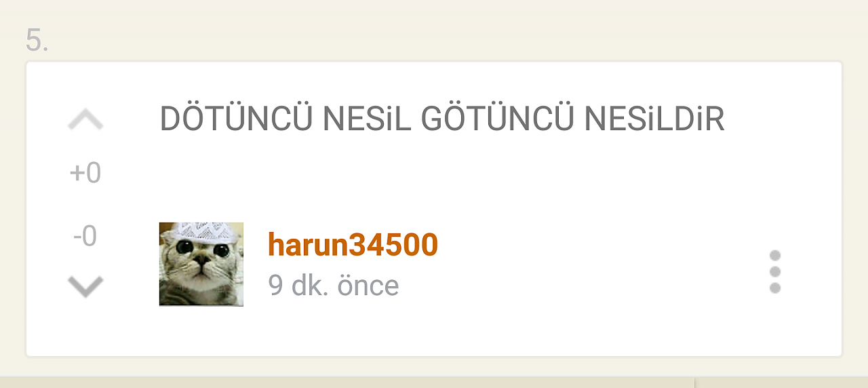Viewport: 868px width, 388px height.
Task: Click the '9 dk. önce' timestamp
Action: (334, 285)
